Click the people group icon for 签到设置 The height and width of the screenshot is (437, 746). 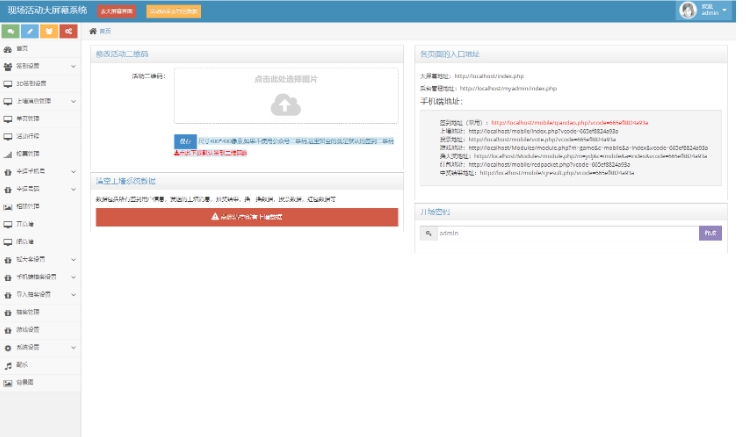pos(8,67)
